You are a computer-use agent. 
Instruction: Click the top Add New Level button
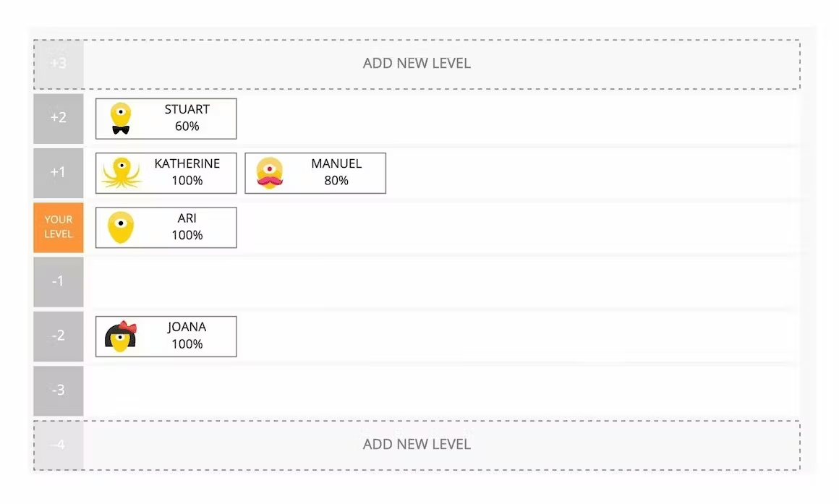pyautogui.click(x=417, y=64)
